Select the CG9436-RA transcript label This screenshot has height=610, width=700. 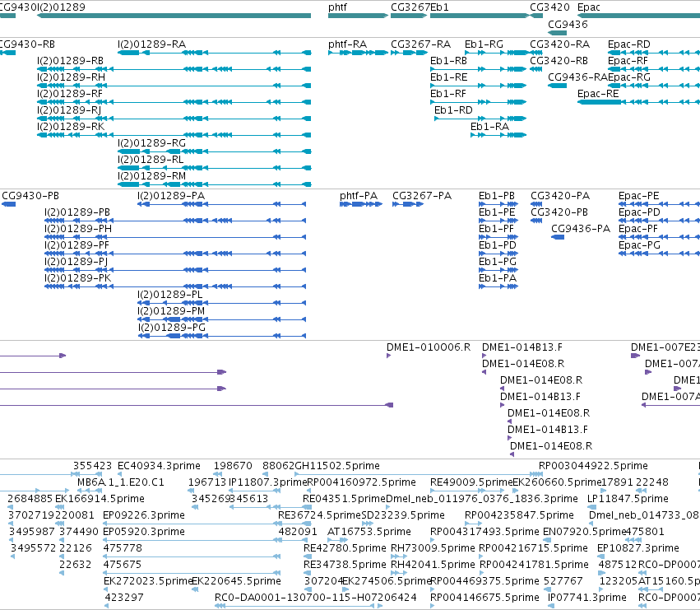pyautogui.click(x=577, y=77)
